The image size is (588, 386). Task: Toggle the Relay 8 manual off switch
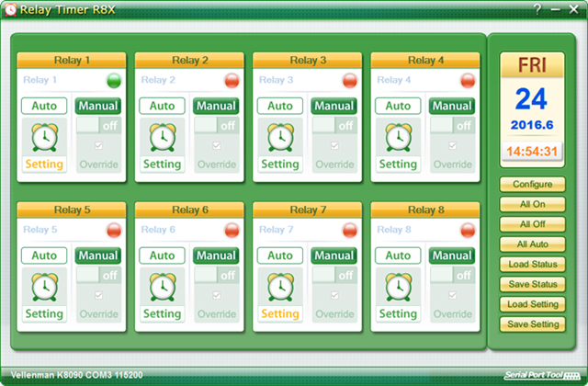(x=453, y=275)
